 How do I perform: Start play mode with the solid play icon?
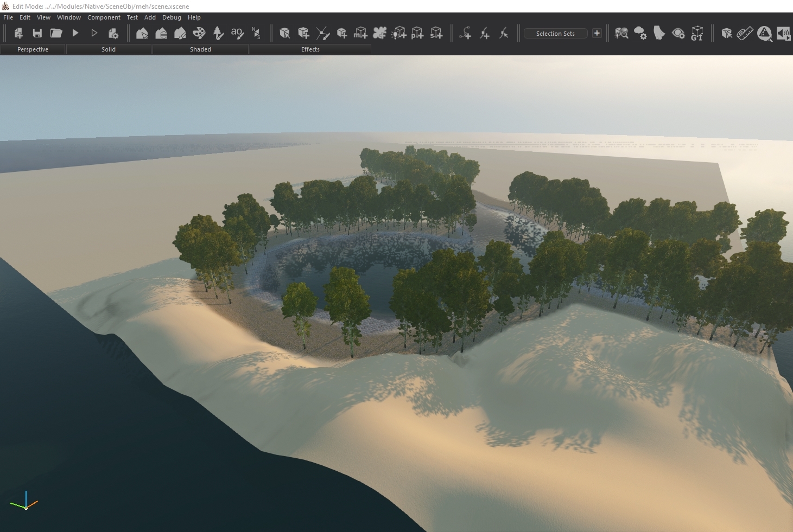tap(75, 33)
